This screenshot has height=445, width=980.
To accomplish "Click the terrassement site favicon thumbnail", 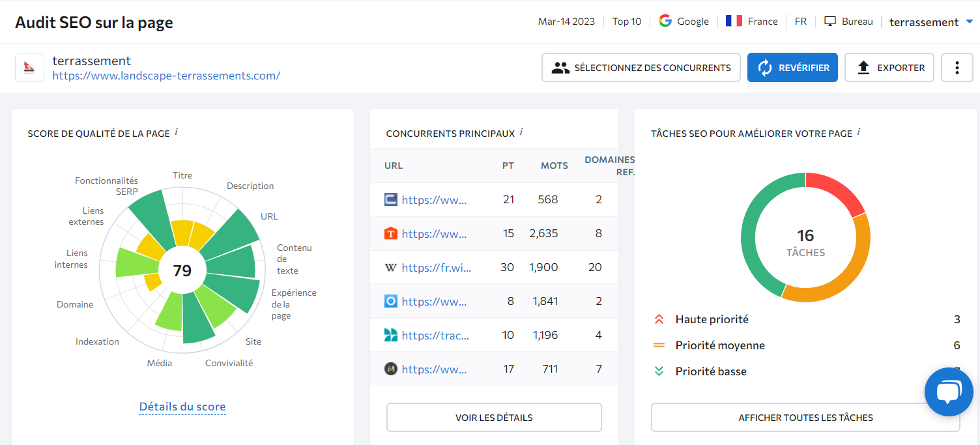I will 30,68.
